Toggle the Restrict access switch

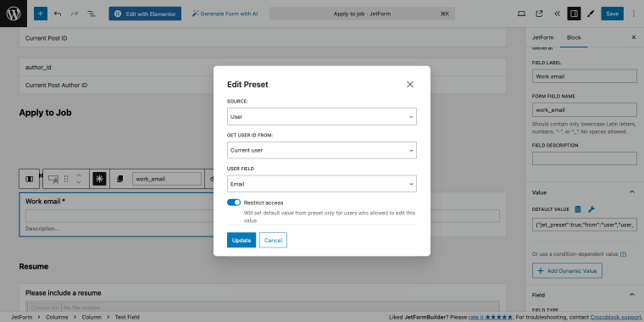(x=234, y=203)
